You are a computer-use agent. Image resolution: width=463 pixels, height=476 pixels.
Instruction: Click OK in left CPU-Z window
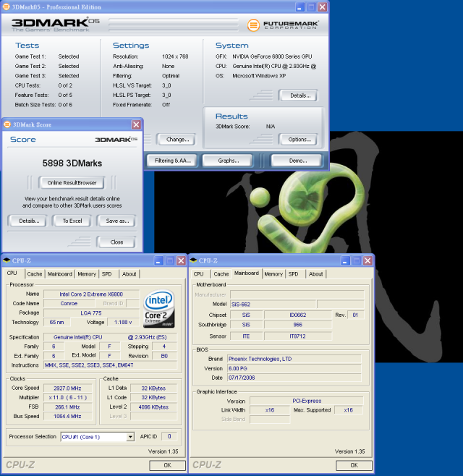click(167, 465)
